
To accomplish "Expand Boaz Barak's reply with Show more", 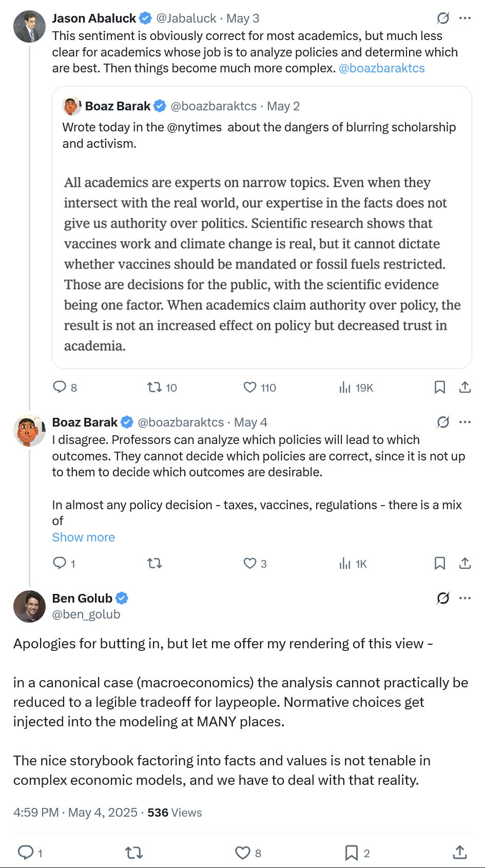I will click(83, 537).
